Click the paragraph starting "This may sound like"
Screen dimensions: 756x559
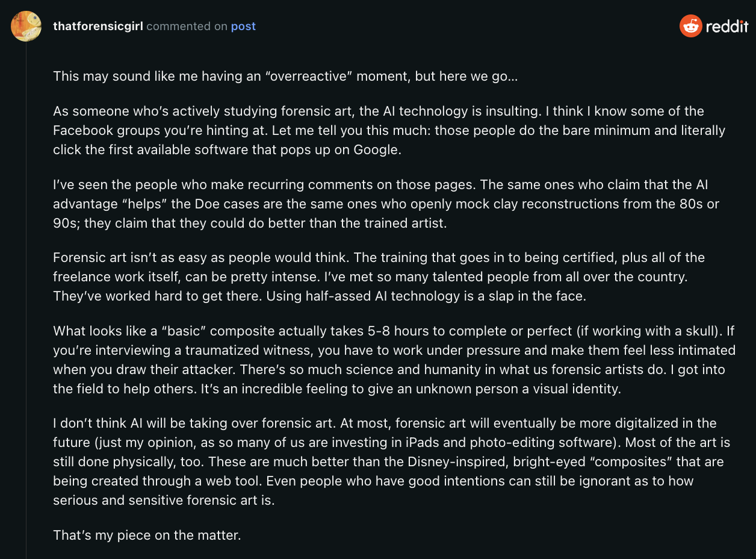[x=285, y=77]
